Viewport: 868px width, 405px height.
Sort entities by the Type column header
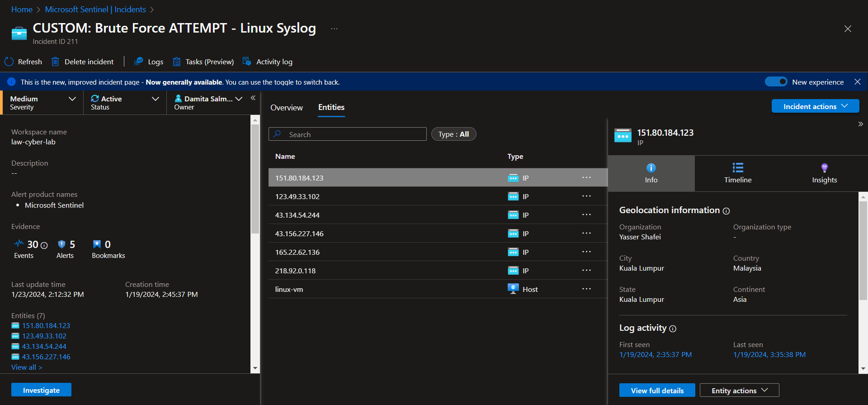(x=515, y=157)
